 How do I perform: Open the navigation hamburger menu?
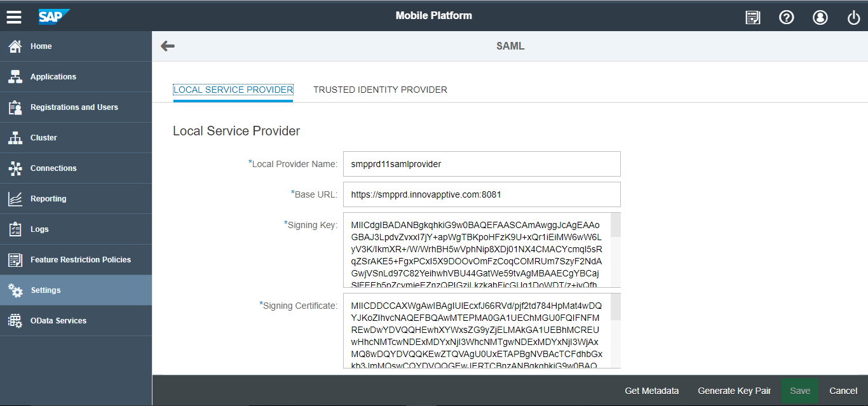pos(13,17)
